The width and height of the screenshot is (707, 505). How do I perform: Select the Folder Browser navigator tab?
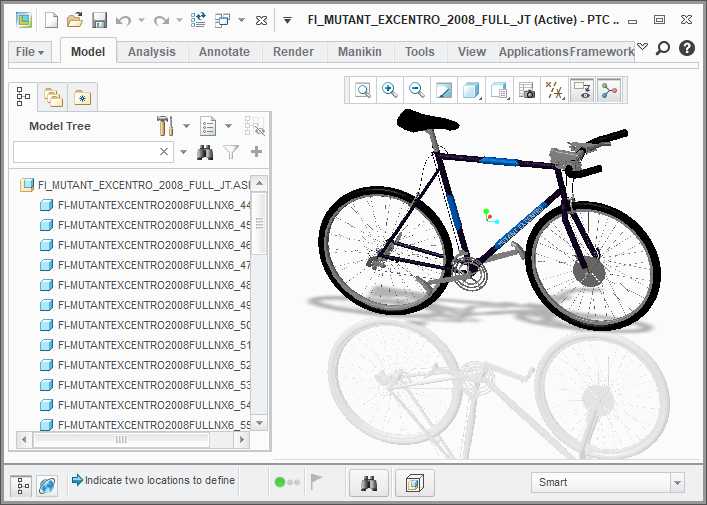pos(53,97)
